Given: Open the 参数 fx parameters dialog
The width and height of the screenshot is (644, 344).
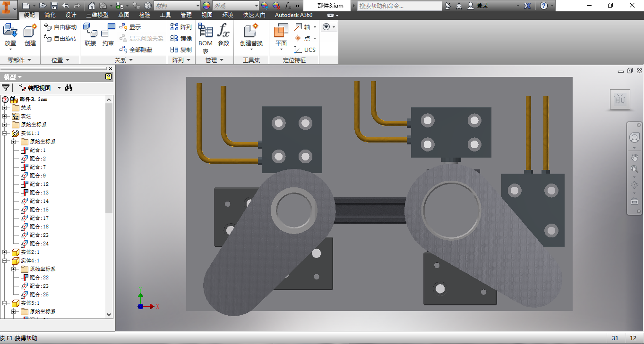Looking at the screenshot, I should point(223,35).
